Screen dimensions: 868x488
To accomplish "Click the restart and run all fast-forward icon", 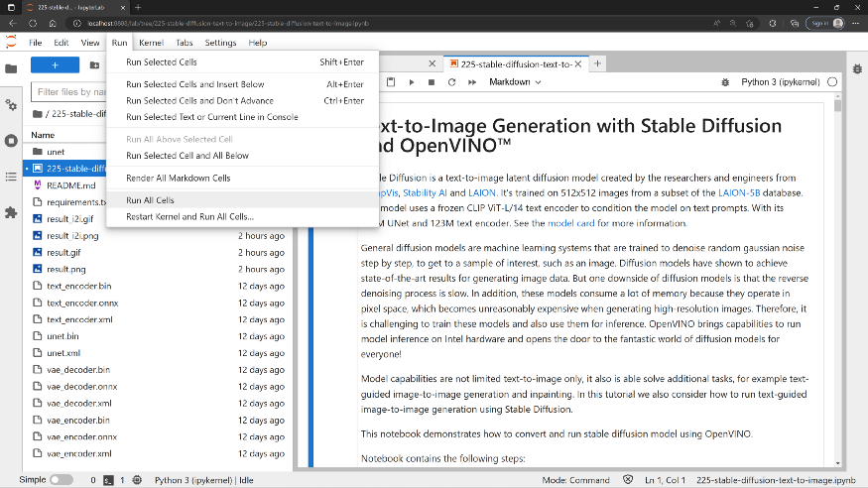I will pyautogui.click(x=471, y=82).
